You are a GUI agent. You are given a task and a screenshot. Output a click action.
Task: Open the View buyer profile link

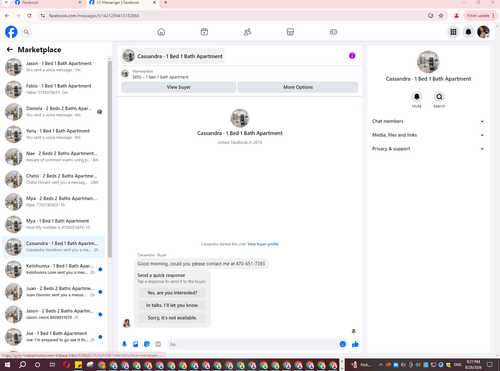tap(263, 244)
